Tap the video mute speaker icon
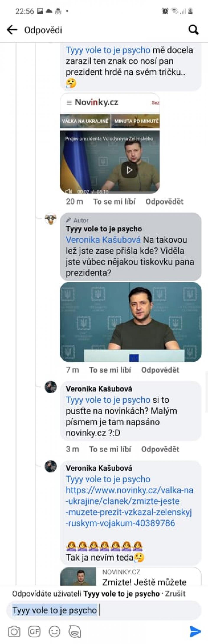This screenshot has height=644, width=208. 68,191
